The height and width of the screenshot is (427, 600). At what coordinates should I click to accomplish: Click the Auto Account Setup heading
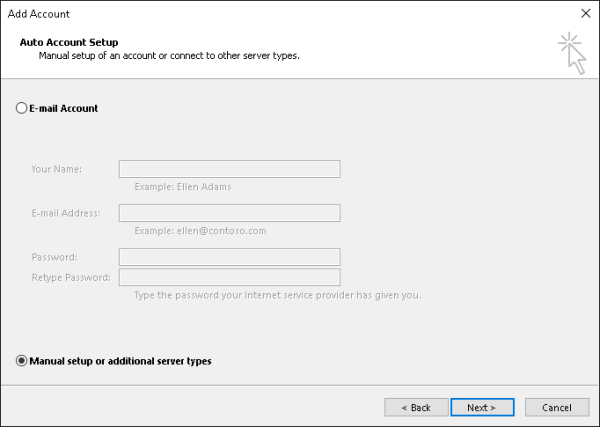point(69,42)
